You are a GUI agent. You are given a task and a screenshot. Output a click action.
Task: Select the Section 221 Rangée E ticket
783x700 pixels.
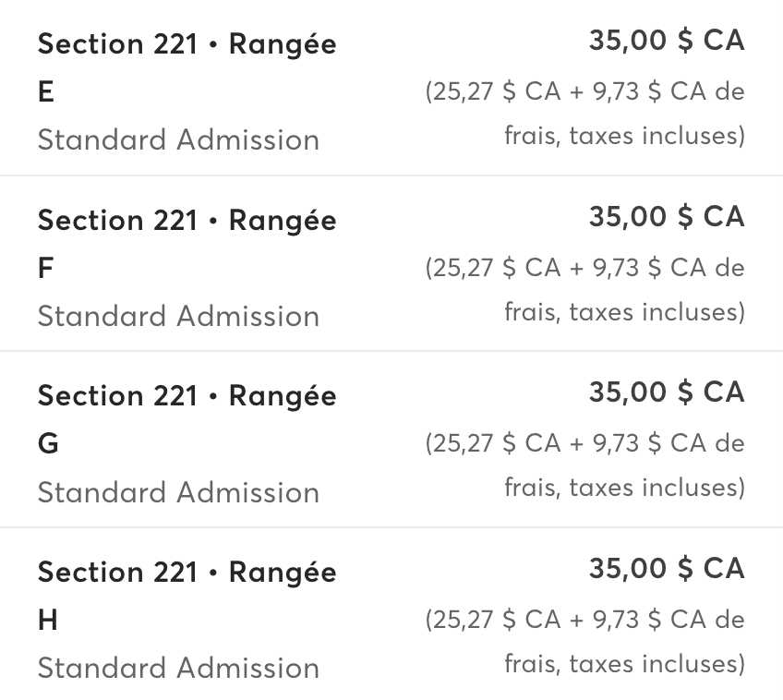(391, 88)
